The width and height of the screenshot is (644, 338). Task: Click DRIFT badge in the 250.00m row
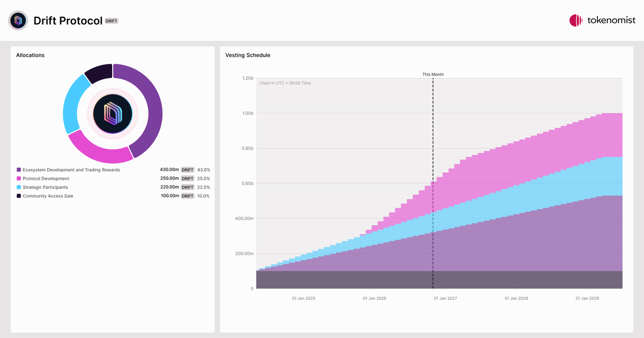coord(187,179)
